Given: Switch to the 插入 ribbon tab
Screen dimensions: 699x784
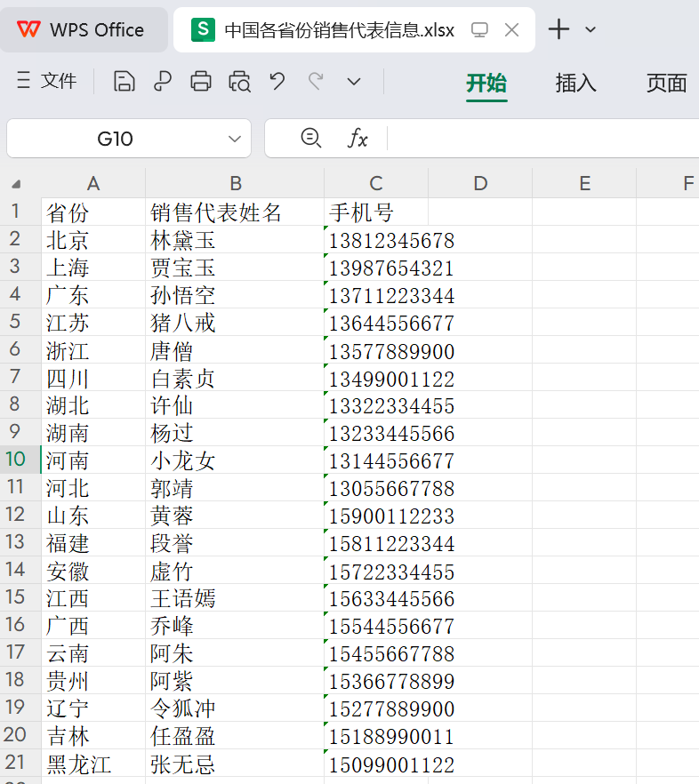Looking at the screenshot, I should [575, 83].
